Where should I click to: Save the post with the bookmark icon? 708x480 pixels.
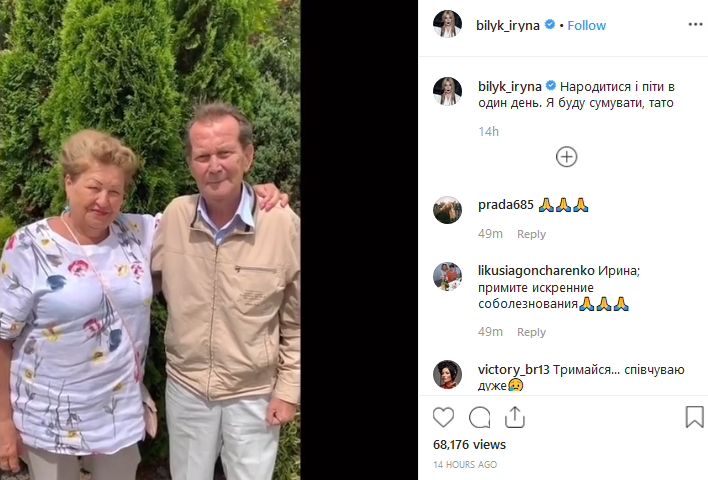pyautogui.click(x=694, y=416)
